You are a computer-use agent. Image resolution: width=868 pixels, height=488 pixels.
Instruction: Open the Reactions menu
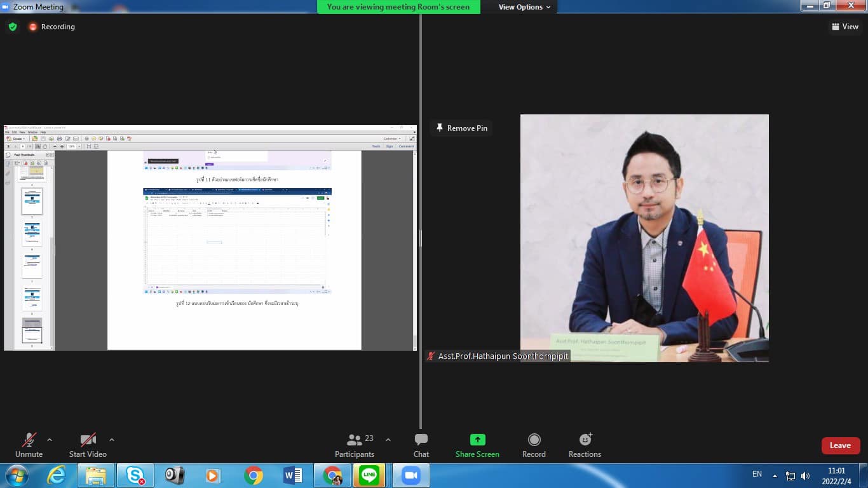point(585,445)
